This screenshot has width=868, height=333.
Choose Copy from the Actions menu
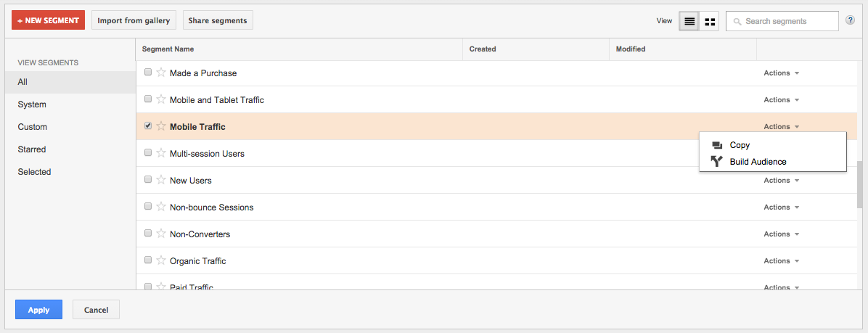pyautogui.click(x=740, y=145)
